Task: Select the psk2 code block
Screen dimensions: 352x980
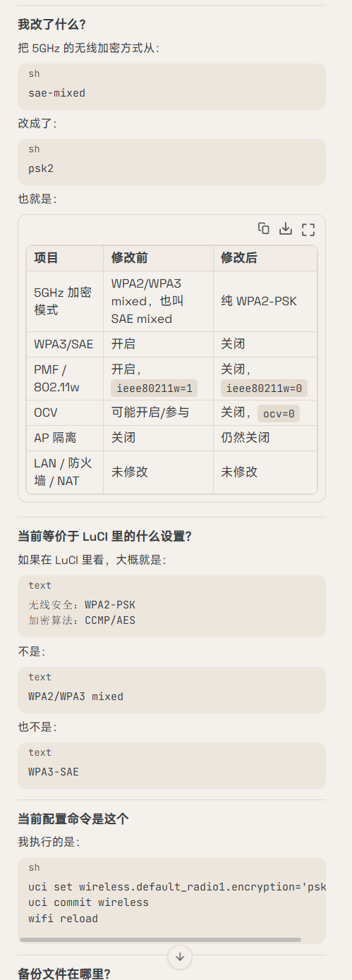Action: coord(171,162)
